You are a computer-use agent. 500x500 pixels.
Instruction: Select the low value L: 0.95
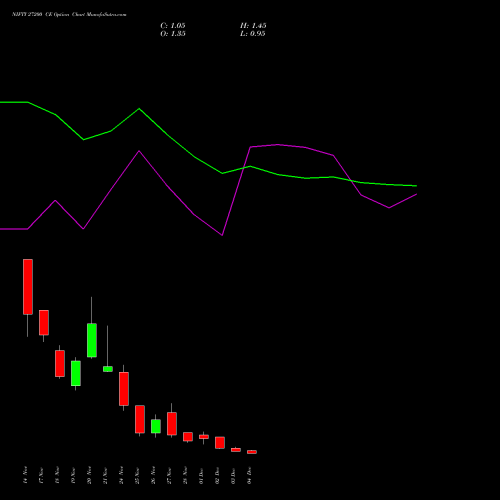tap(253, 34)
